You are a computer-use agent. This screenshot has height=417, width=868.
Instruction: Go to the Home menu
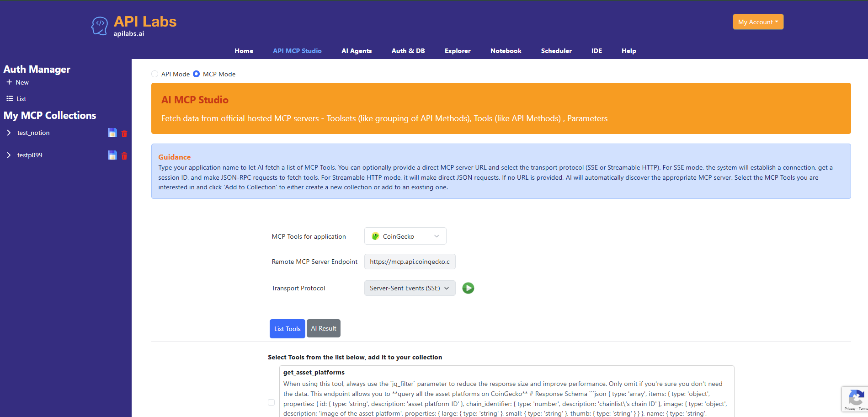(x=244, y=51)
